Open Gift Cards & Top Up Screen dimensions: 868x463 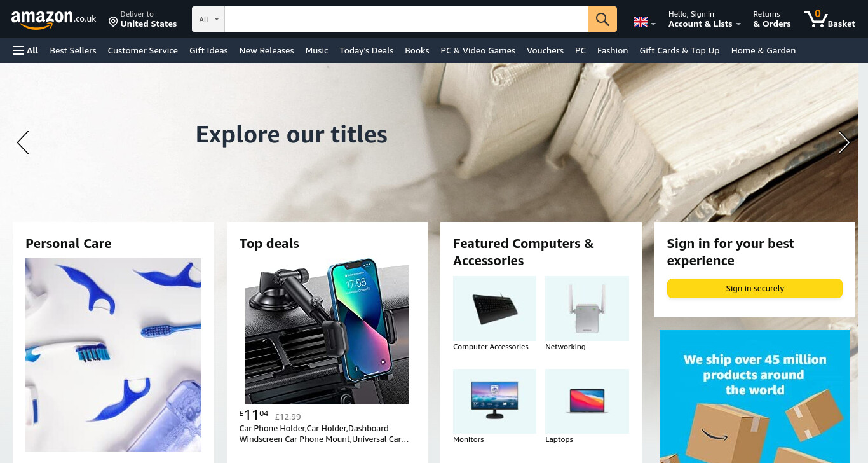click(679, 50)
